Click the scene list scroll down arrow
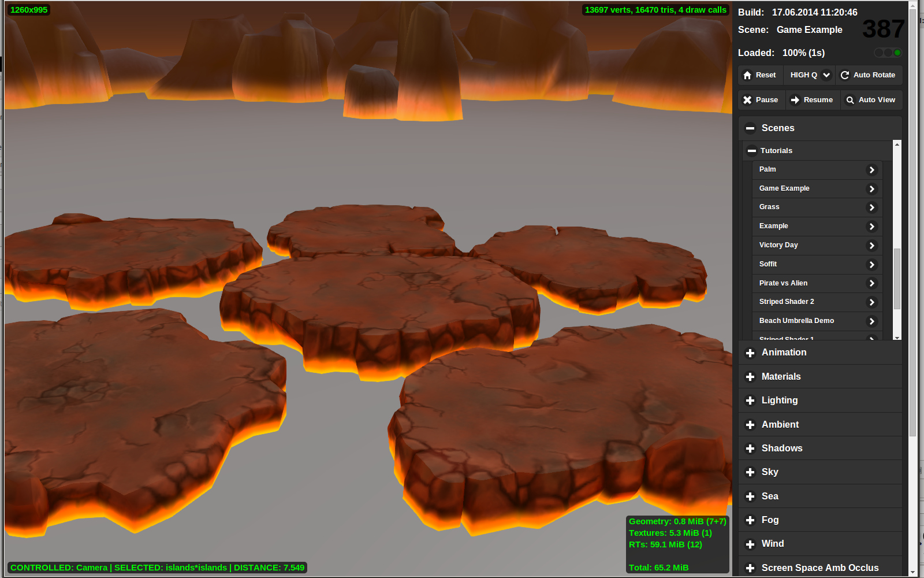Viewport: 924px width, 578px height. click(897, 338)
